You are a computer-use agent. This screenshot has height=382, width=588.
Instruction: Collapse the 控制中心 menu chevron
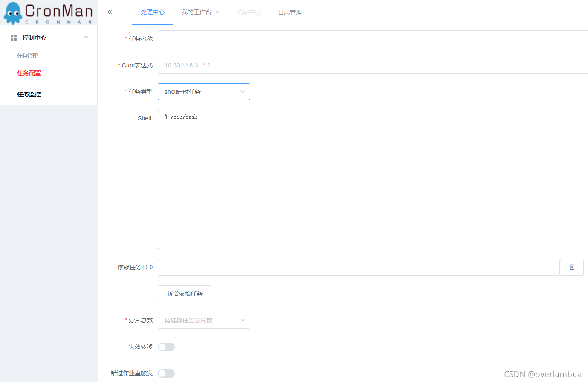[86, 37]
